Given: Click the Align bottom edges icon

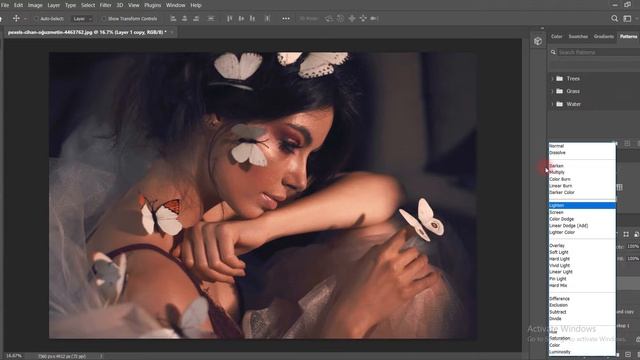Looking at the screenshot, I should [252, 18].
